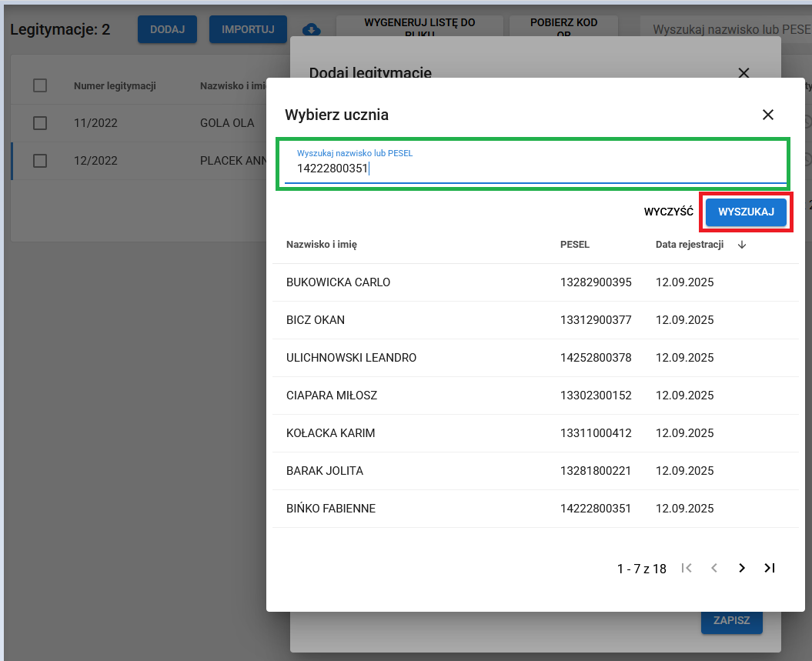Jump to last page of students
The height and width of the screenshot is (661, 812).
coord(769,568)
